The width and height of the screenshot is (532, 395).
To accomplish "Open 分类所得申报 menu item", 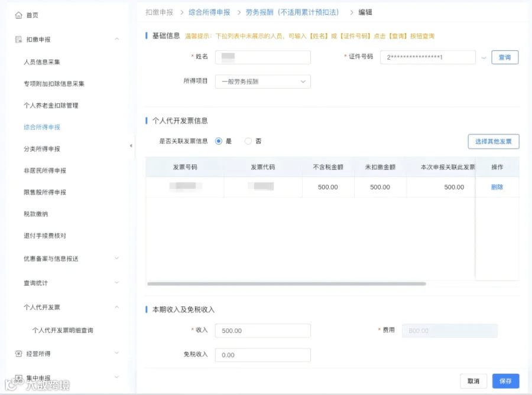I will tap(42, 149).
